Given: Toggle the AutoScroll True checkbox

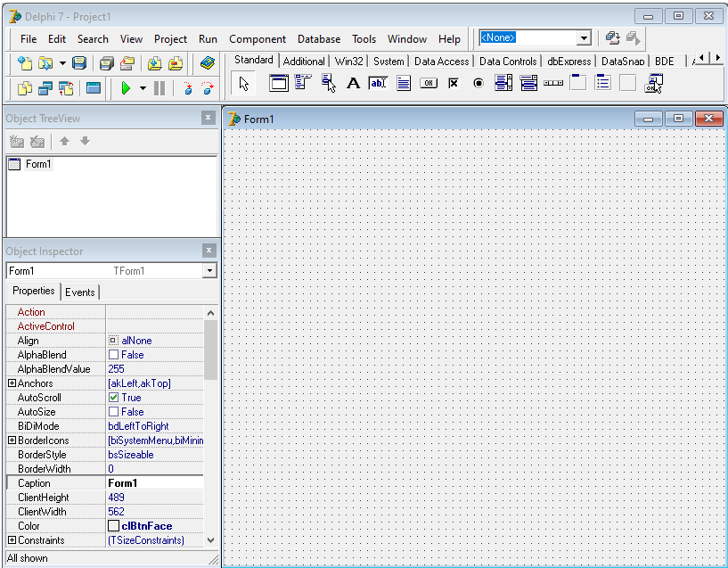Looking at the screenshot, I should coord(113,398).
